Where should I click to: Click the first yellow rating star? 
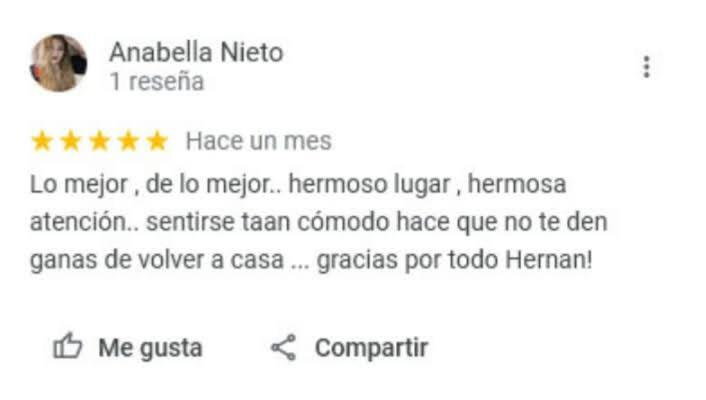42,141
